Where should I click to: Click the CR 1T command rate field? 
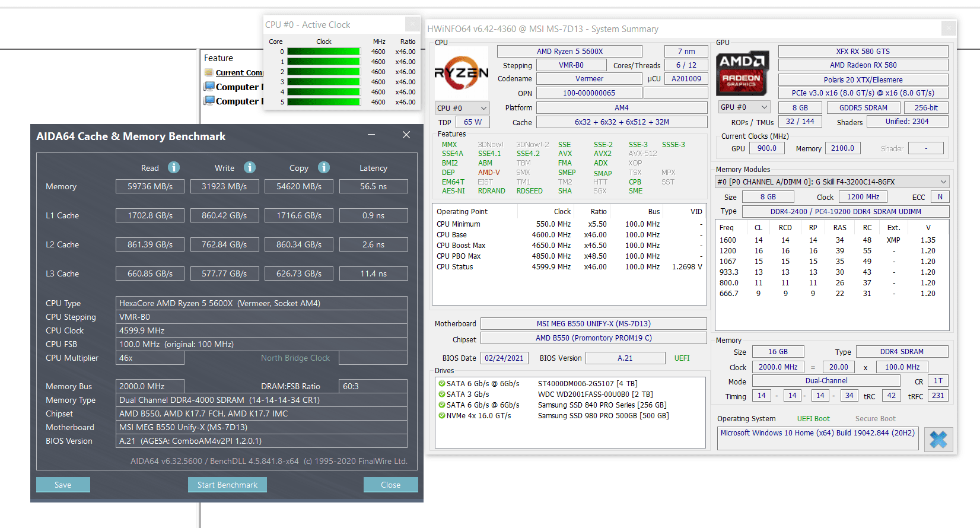pos(938,381)
